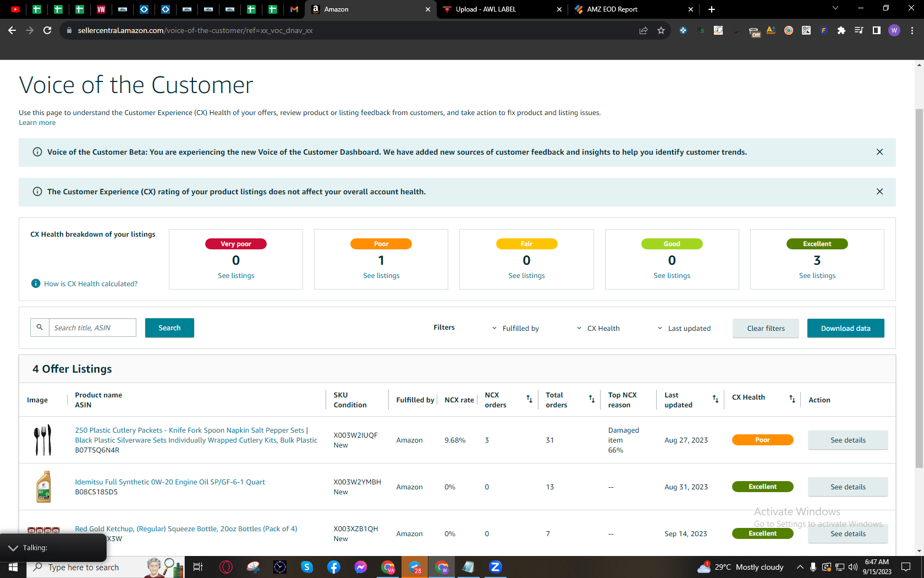Image resolution: width=924 pixels, height=578 pixels.
Task: Open the Chrome profile avatar W
Action: (894, 30)
